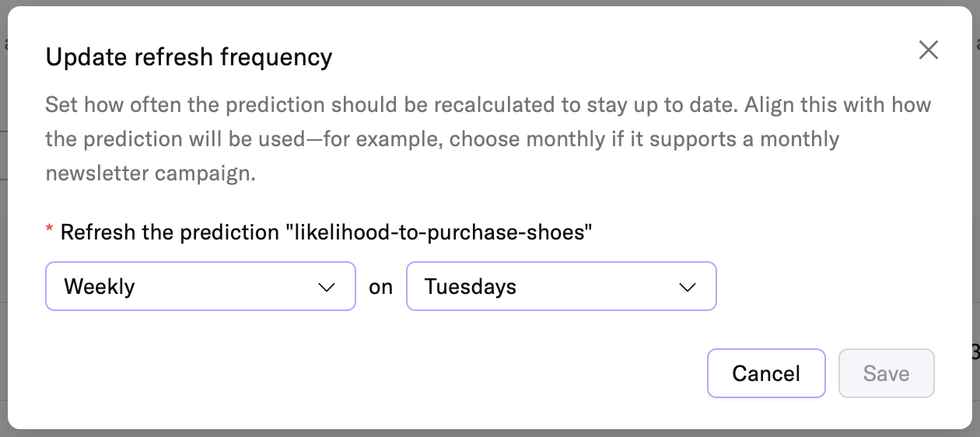
Task: Click the X icon in dialog corner
Action: click(928, 51)
